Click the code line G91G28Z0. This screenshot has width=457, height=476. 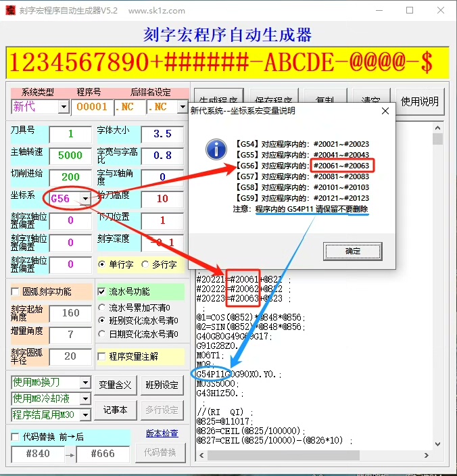click(217, 346)
